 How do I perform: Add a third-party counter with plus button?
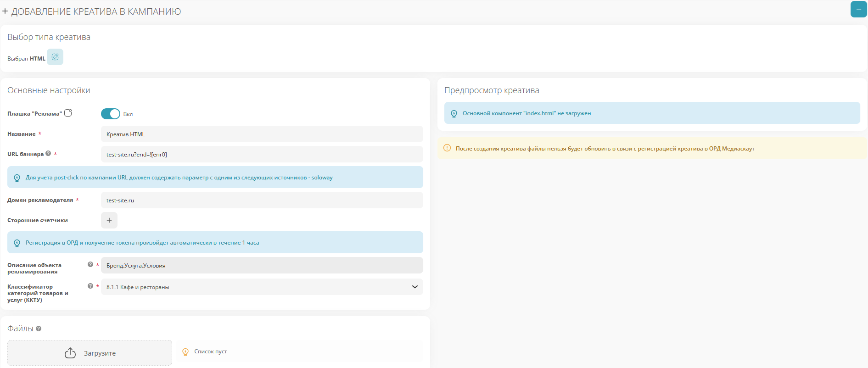coord(109,220)
